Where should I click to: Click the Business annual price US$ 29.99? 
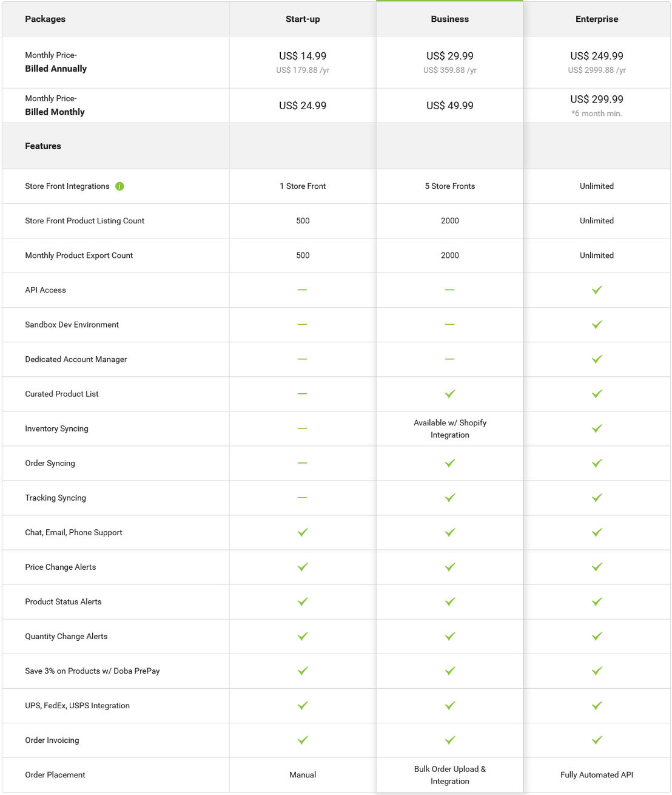coord(450,56)
